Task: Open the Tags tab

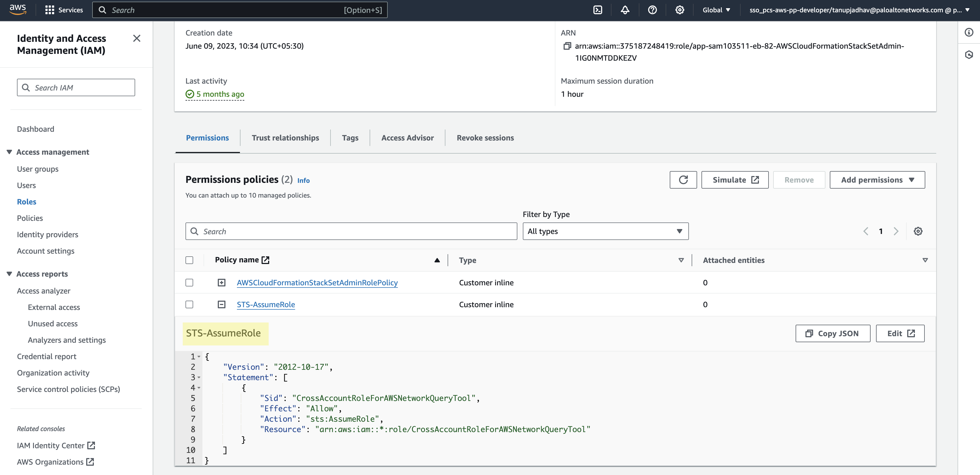Action: tap(350, 137)
